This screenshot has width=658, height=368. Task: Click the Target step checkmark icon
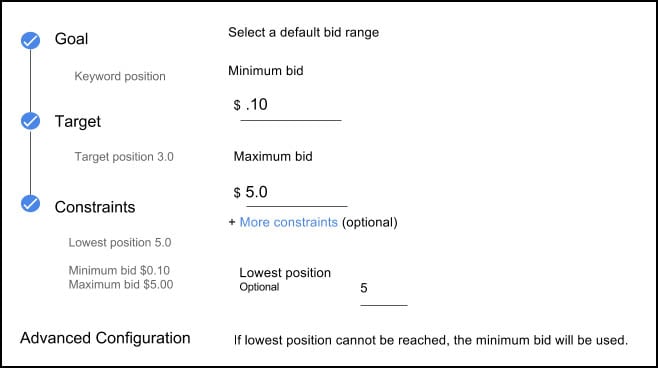pos(31,121)
